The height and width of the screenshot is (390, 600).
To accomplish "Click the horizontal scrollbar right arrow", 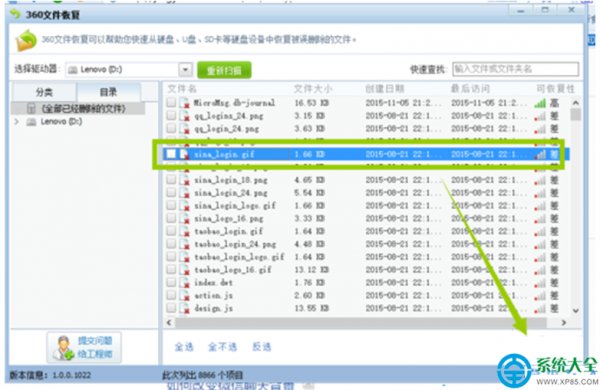I will 564,323.
